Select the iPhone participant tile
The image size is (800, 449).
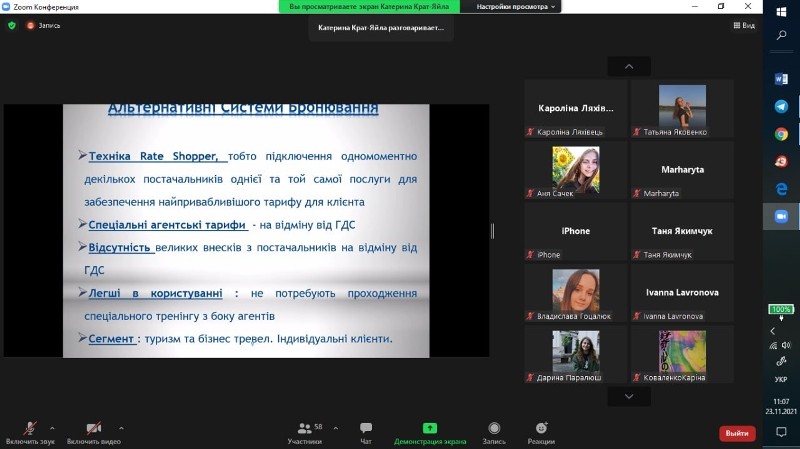coord(576,232)
